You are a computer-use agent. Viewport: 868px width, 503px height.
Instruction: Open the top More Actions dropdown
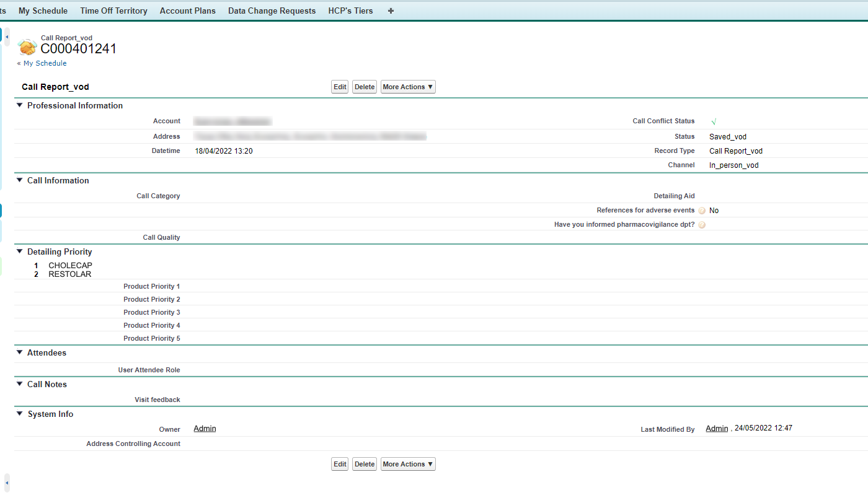(408, 87)
